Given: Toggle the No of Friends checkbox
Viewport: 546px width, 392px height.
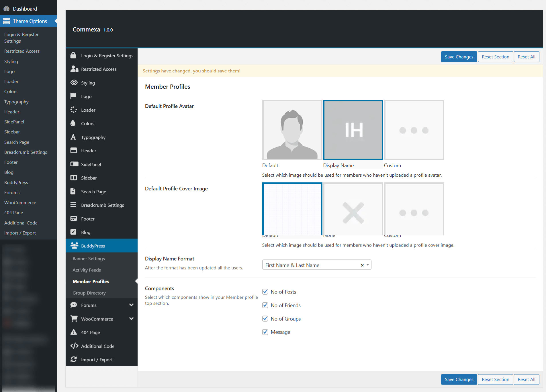Looking at the screenshot, I should [265, 305].
